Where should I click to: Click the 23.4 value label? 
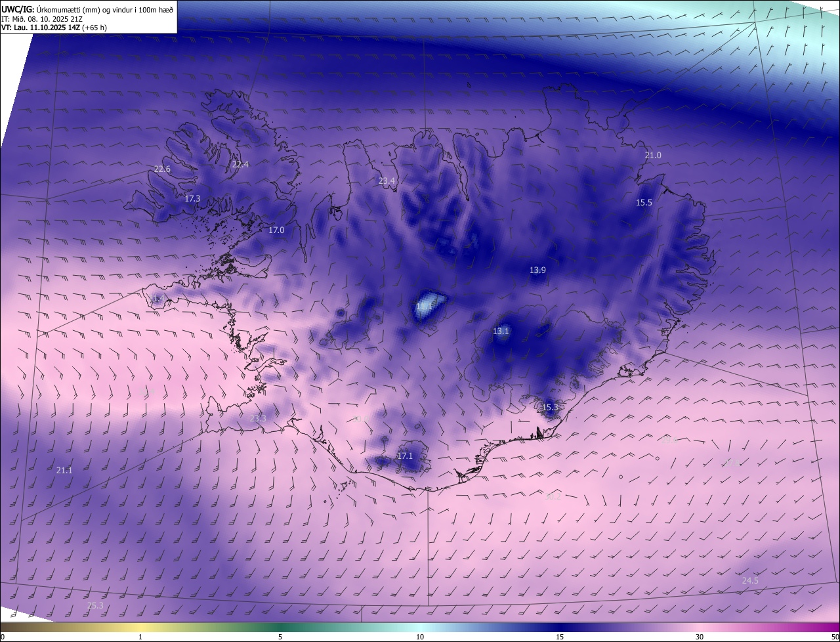(387, 181)
